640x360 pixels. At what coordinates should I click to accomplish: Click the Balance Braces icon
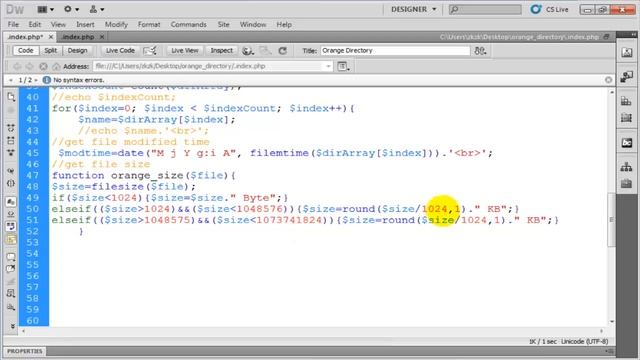11,183
